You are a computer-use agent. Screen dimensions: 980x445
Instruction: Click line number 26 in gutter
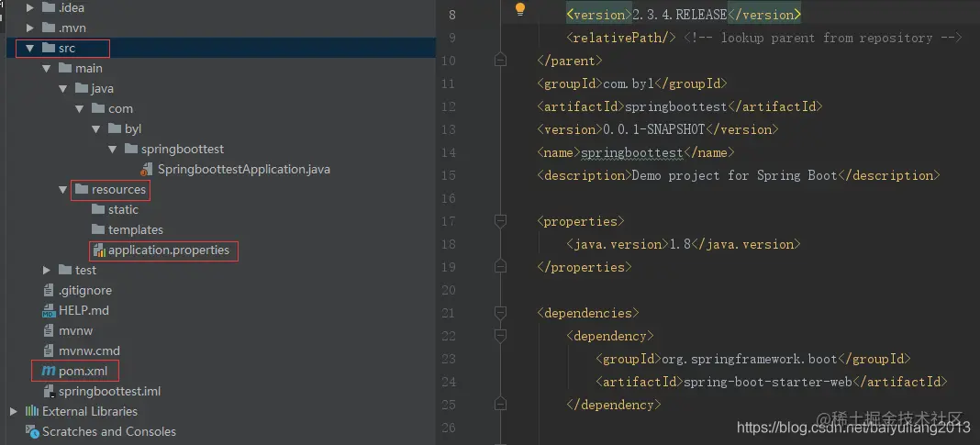point(448,428)
